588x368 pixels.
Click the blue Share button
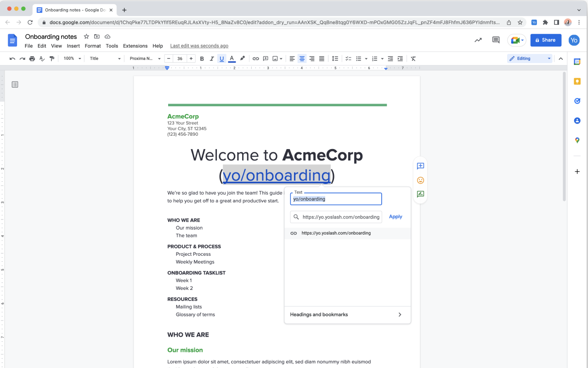pos(546,40)
